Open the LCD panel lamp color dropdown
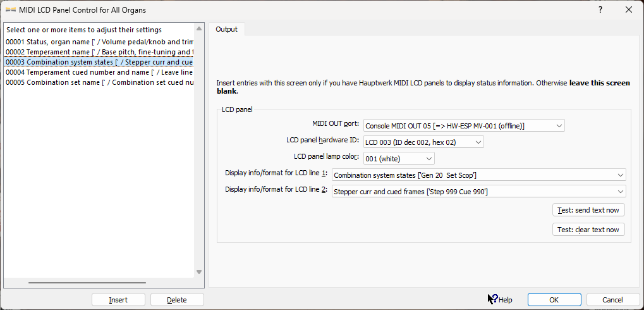 pos(399,158)
